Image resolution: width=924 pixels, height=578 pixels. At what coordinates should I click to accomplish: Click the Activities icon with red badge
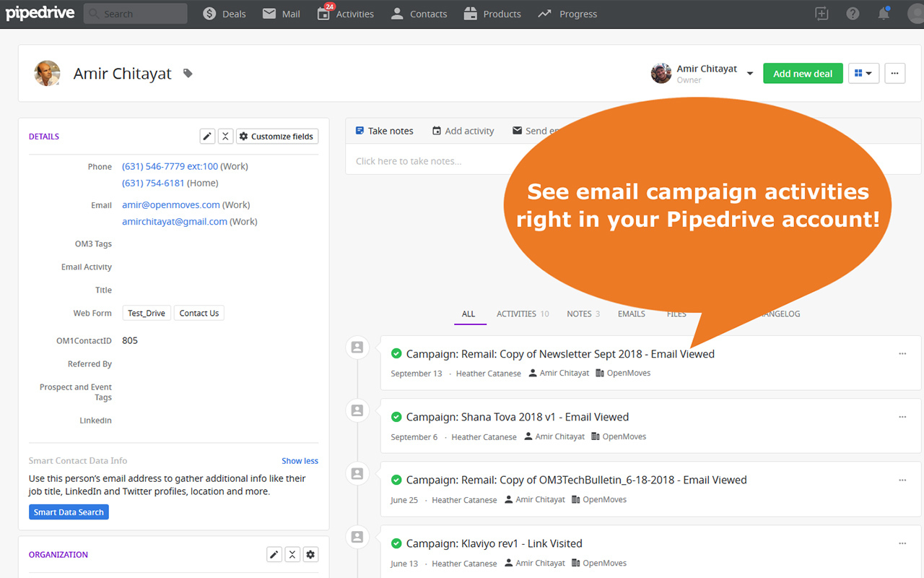pos(323,13)
